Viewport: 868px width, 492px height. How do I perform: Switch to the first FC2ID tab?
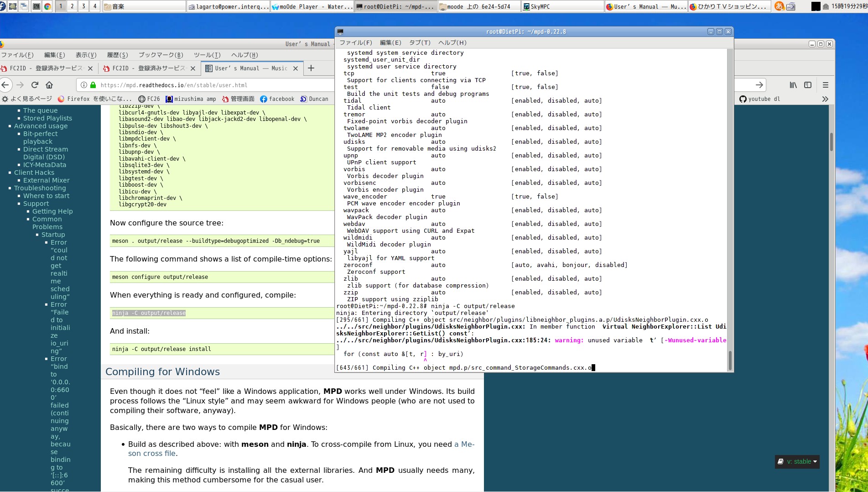coord(43,68)
